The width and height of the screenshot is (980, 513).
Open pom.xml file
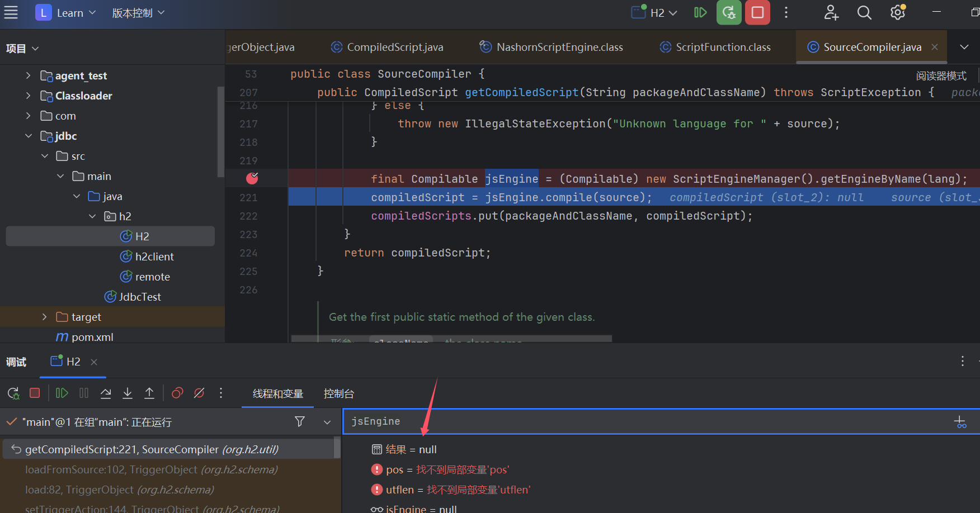point(85,337)
